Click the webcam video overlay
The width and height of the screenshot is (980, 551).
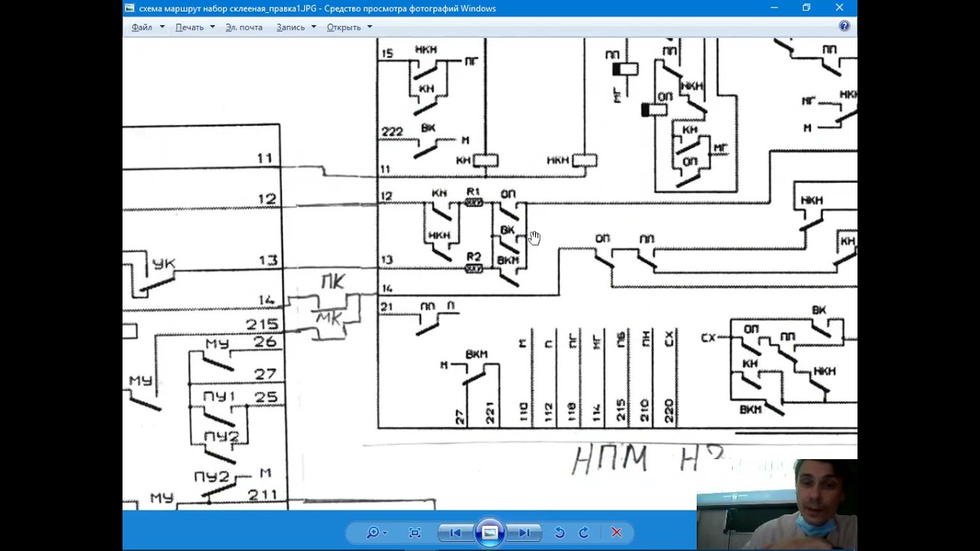tap(776, 504)
